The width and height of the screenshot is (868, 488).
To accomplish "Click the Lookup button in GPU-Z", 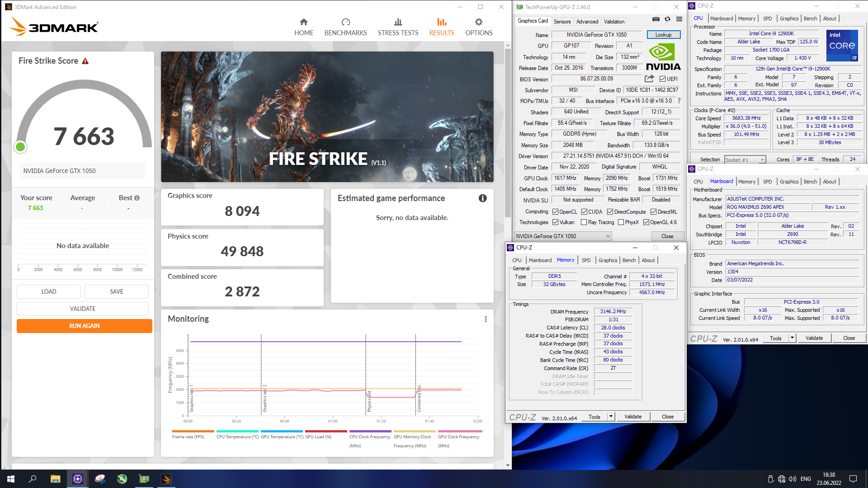I will (663, 35).
